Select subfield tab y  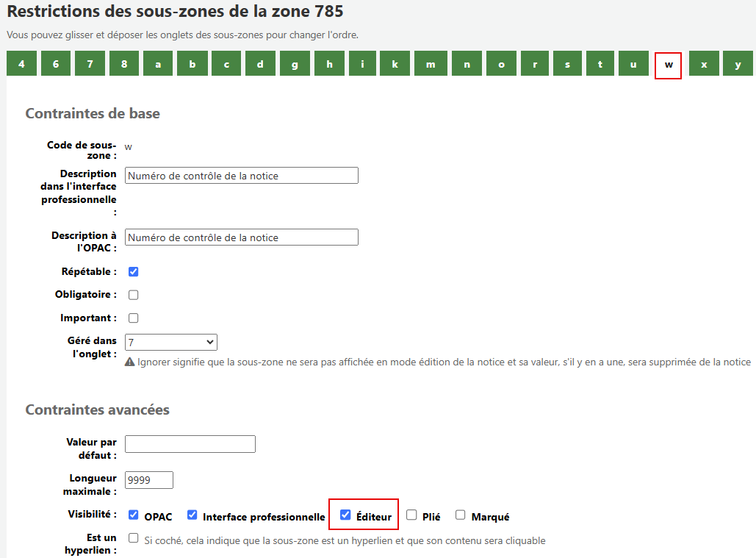(738, 64)
